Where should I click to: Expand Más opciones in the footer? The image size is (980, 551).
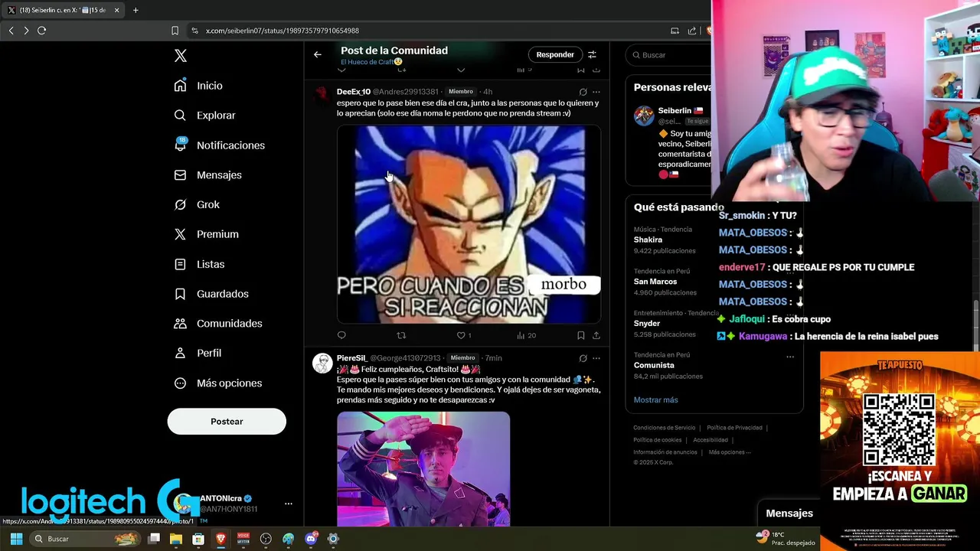(730, 452)
